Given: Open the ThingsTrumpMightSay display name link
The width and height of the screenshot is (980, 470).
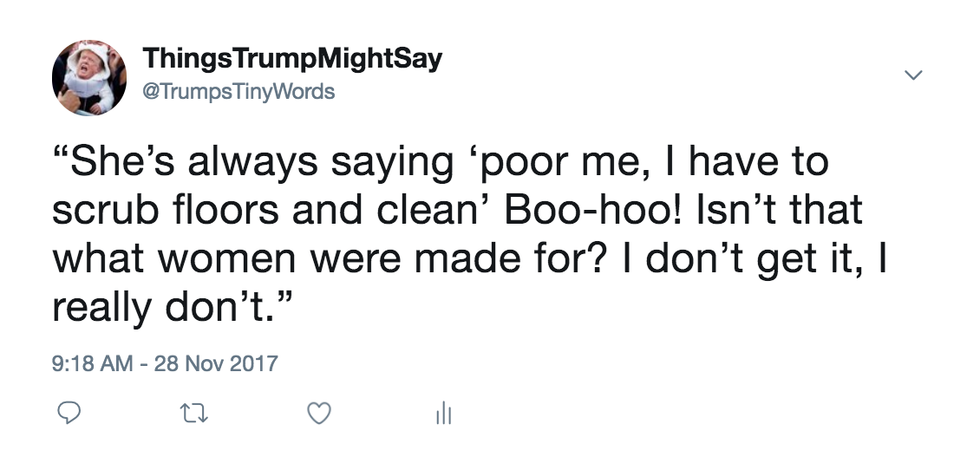Looking at the screenshot, I should point(292,60).
